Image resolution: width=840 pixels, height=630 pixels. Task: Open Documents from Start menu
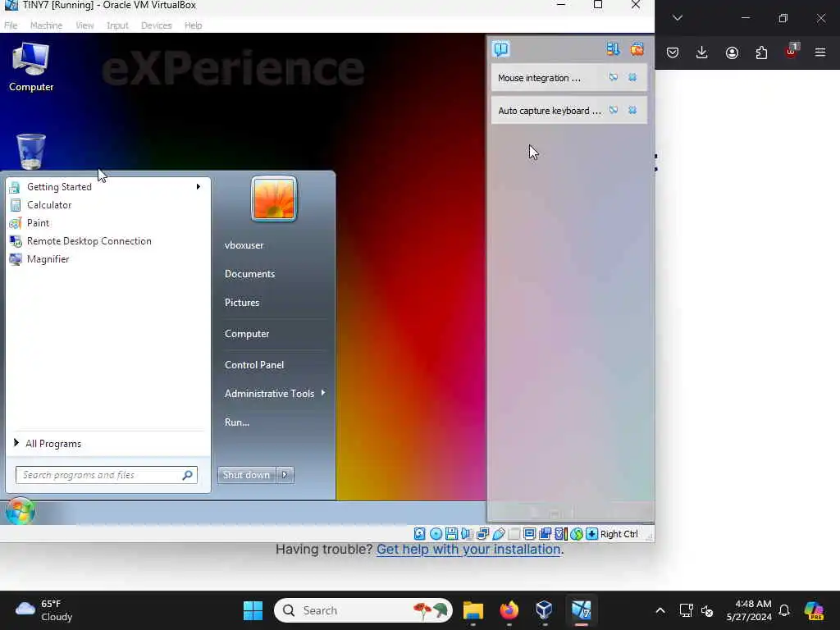(249, 274)
